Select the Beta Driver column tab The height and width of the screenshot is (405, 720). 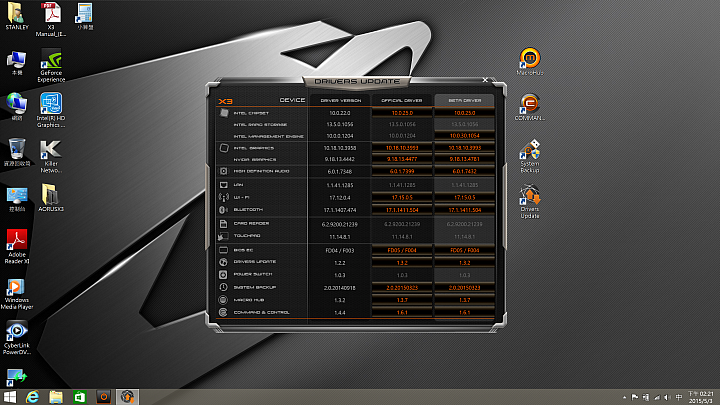(465, 100)
